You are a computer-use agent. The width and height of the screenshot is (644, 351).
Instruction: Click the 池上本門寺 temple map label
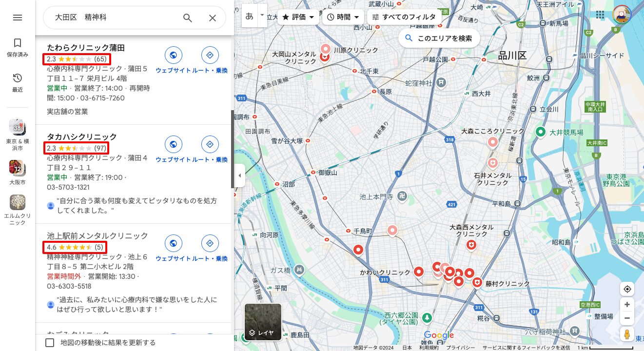(376, 196)
